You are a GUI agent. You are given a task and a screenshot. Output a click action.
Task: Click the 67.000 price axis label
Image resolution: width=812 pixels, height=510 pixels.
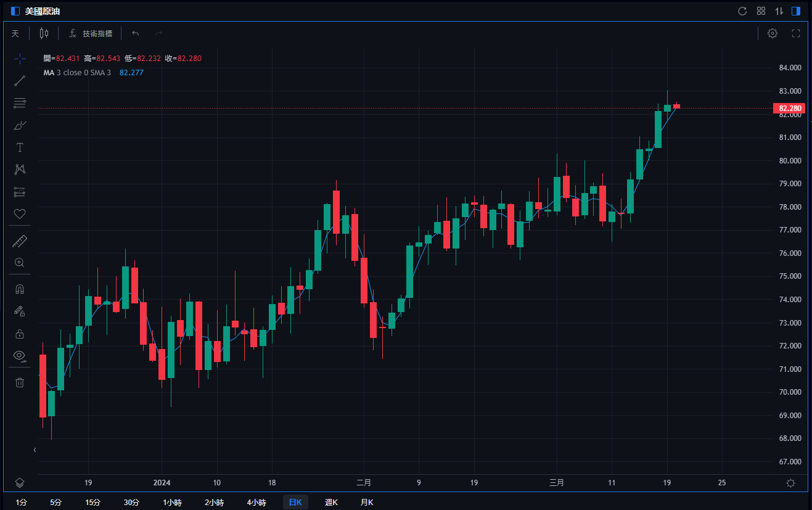coord(790,462)
